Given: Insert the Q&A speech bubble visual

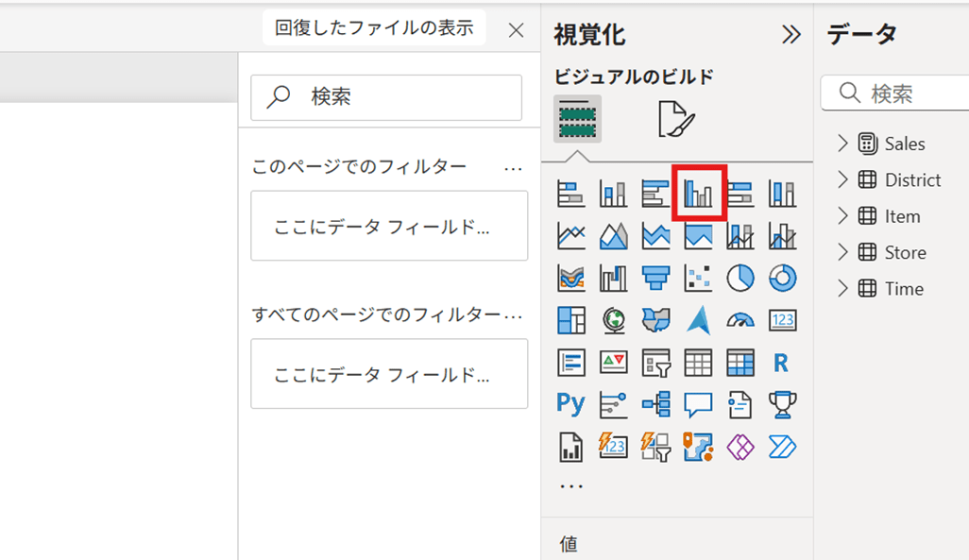Looking at the screenshot, I should [698, 404].
